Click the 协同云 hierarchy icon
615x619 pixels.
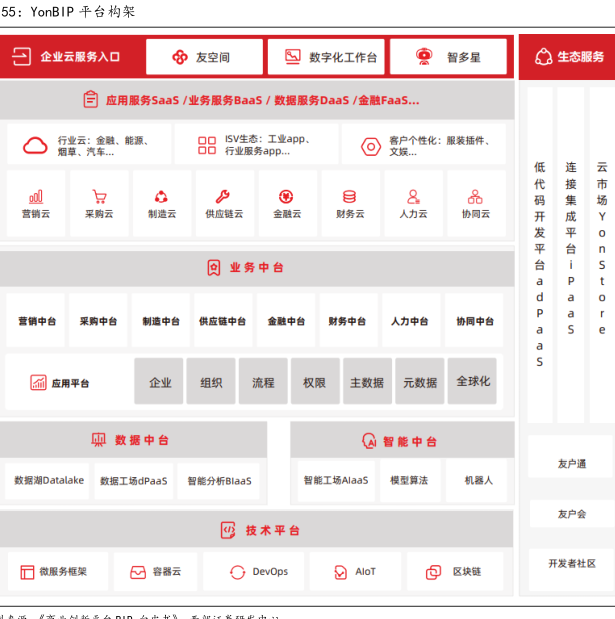(475, 197)
